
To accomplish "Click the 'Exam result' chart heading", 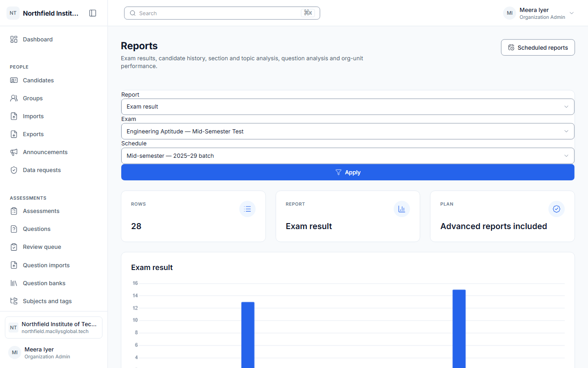I will (x=152, y=268).
